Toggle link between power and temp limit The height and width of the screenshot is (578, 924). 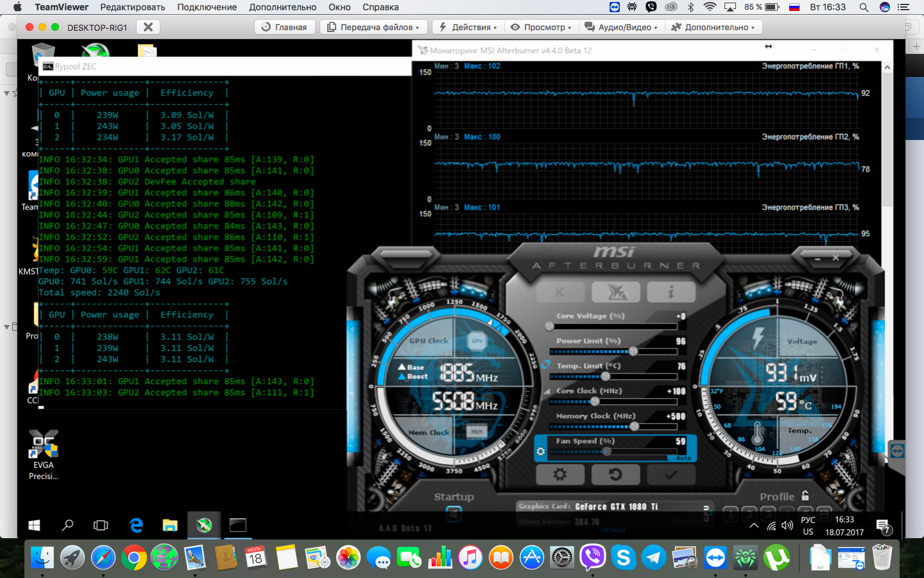[x=545, y=365]
